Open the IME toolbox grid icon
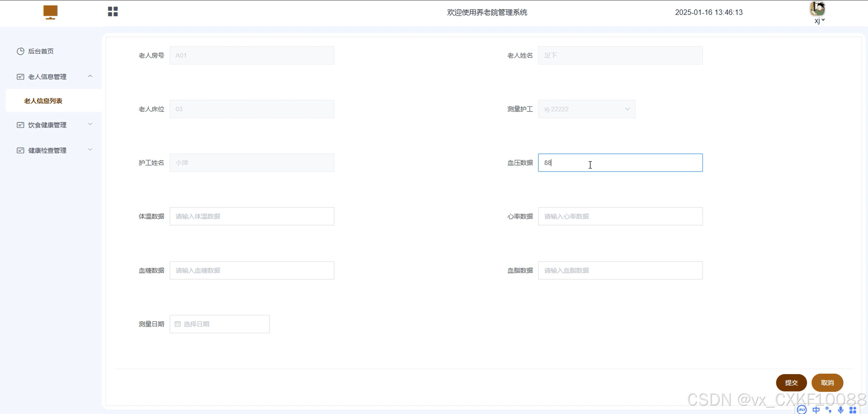The width and height of the screenshot is (868, 414). (x=853, y=410)
